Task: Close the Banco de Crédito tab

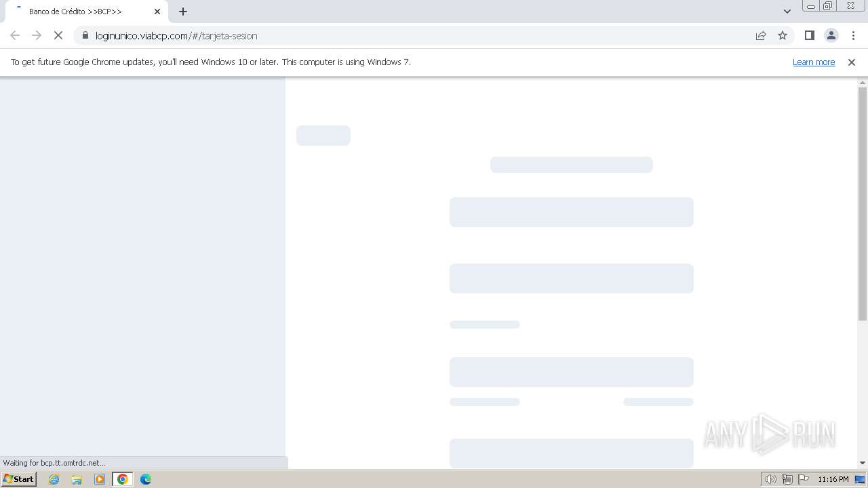Action: pos(157,12)
